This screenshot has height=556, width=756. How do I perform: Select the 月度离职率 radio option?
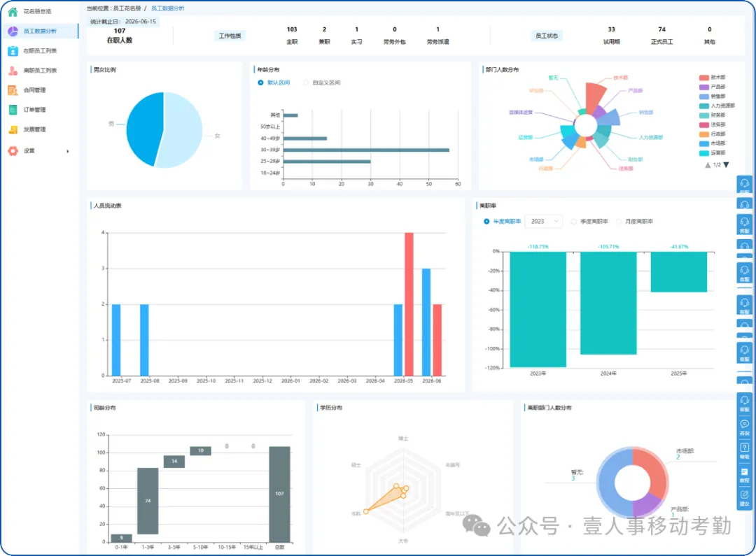tap(619, 222)
